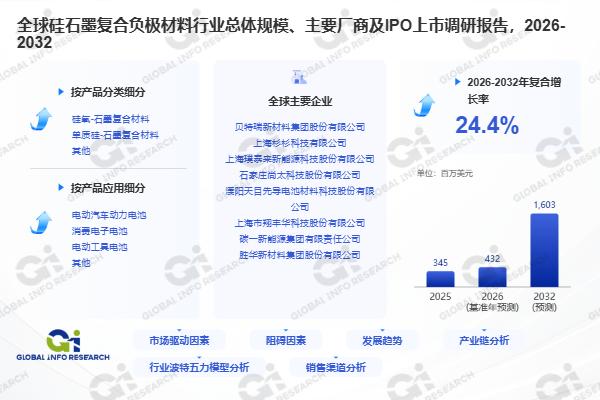Click the Global Info Research logo
The height and width of the screenshot is (400, 600).
coord(63,345)
